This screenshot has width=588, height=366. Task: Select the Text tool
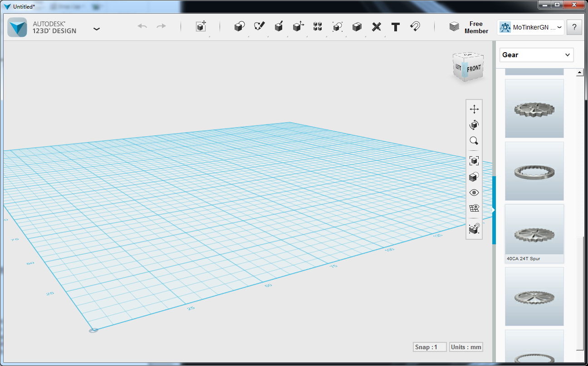click(396, 27)
